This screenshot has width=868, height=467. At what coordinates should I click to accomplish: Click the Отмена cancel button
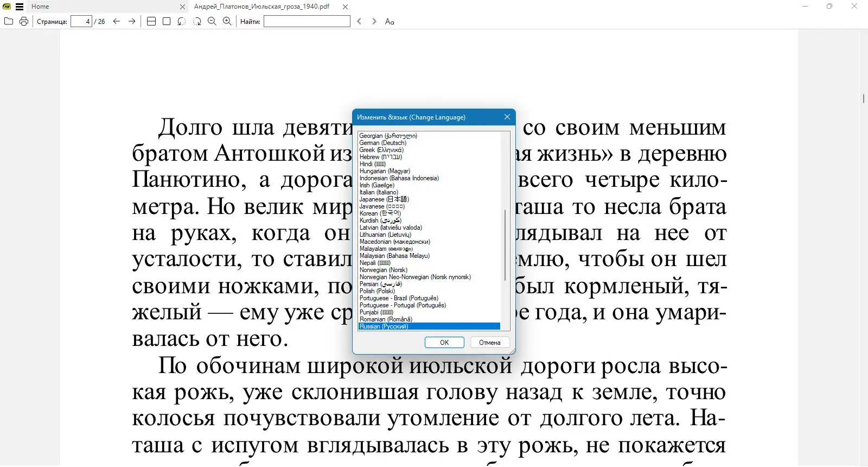pyautogui.click(x=490, y=343)
